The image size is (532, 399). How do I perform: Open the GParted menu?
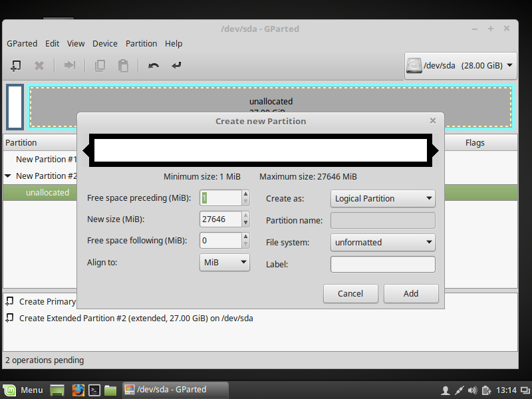click(x=22, y=44)
